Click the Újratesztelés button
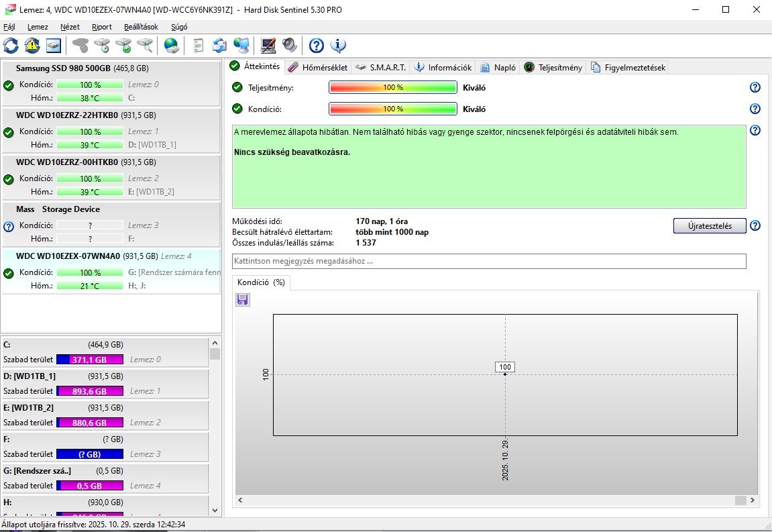Viewport: 772px width, 532px height. point(710,225)
